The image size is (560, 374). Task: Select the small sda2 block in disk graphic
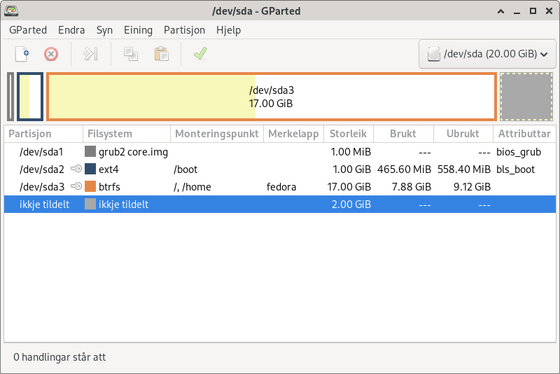30,96
